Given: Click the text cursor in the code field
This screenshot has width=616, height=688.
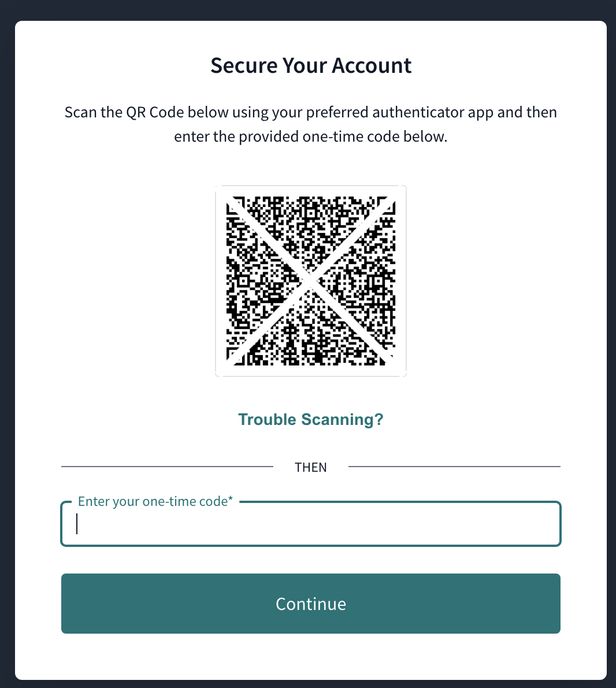Looking at the screenshot, I should (x=77, y=524).
